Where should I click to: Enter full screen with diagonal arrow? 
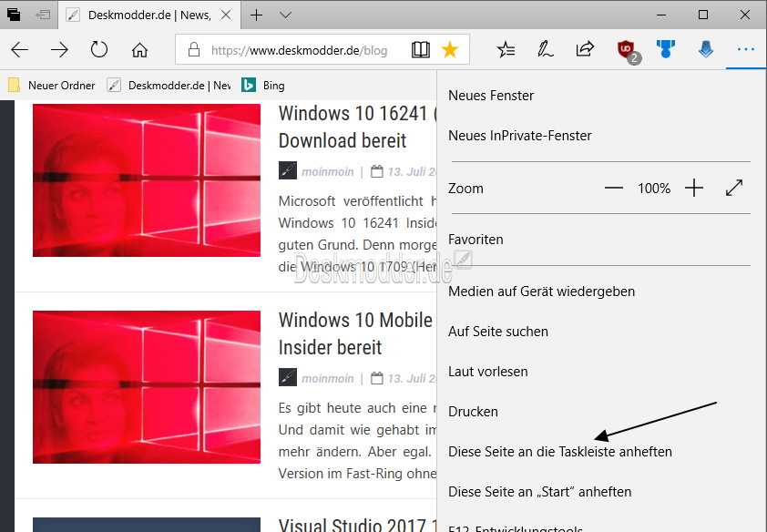click(x=734, y=188)
